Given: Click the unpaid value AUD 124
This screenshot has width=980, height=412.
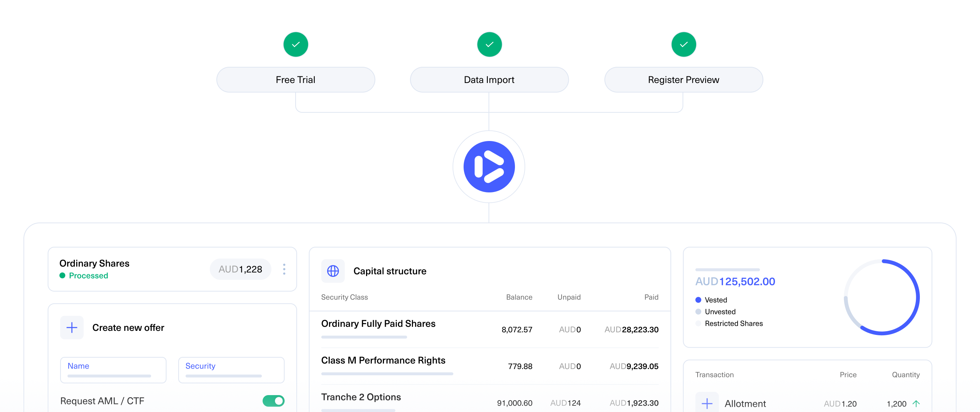Looking at the screenshot, I should point(565,403).
